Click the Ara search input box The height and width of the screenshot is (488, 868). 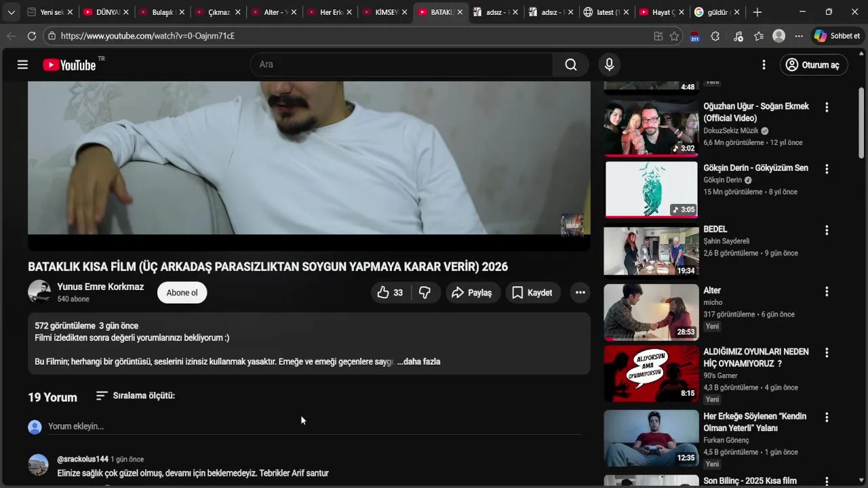[402, 64]
